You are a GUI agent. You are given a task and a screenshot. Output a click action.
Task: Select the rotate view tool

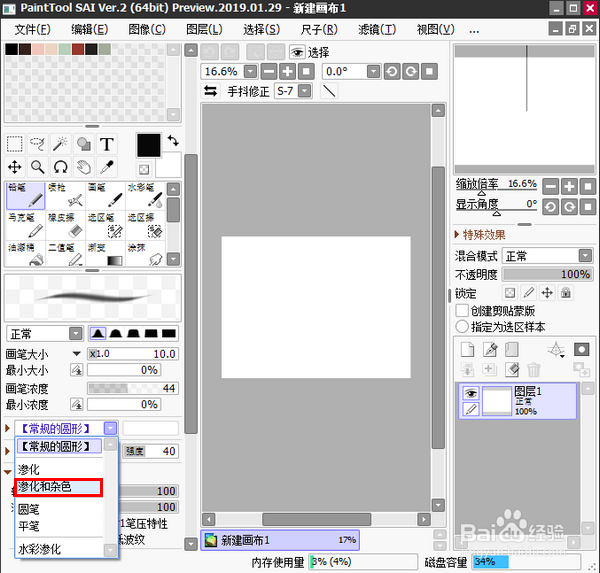click(60, 167)
